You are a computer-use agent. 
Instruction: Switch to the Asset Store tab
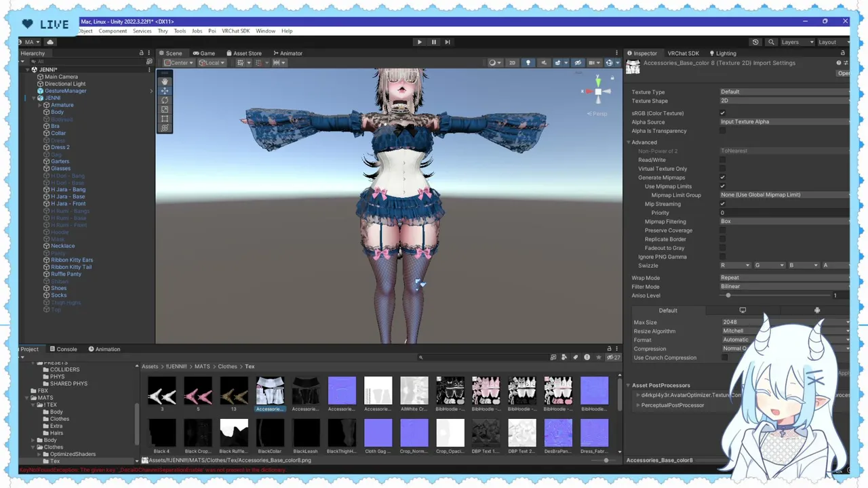(243, 54)
